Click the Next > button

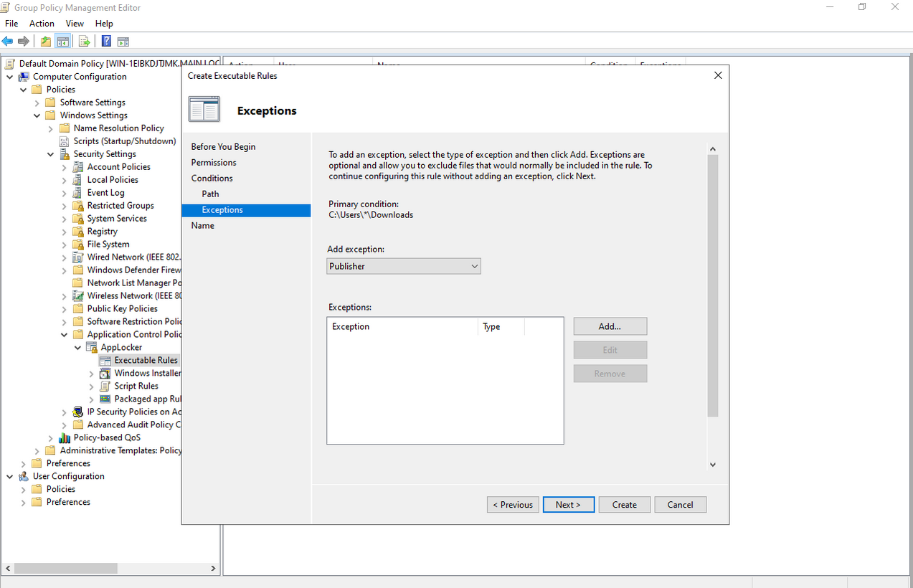568,505
